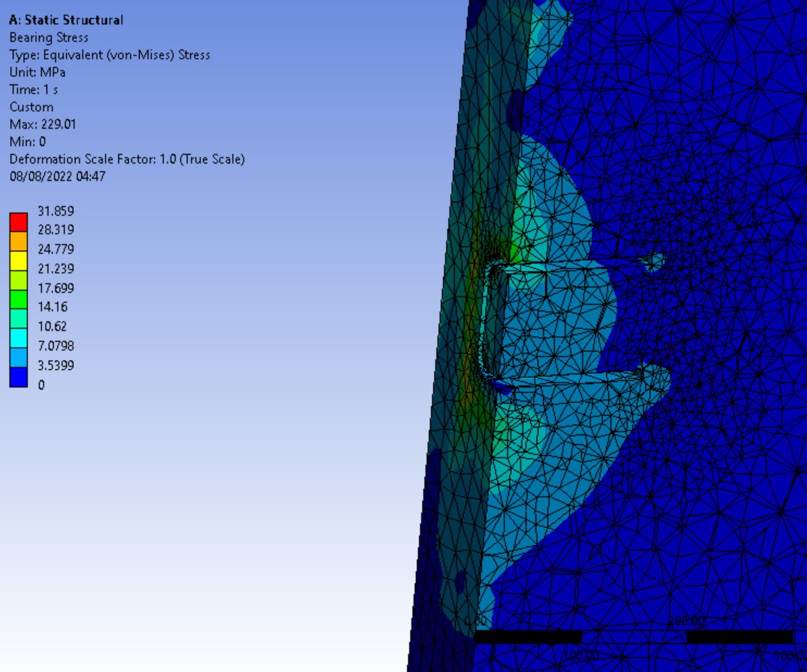Select the 3.5399 legend value
Image resolution: width=807 pixels, height=672 pixels.
point(55,365)
